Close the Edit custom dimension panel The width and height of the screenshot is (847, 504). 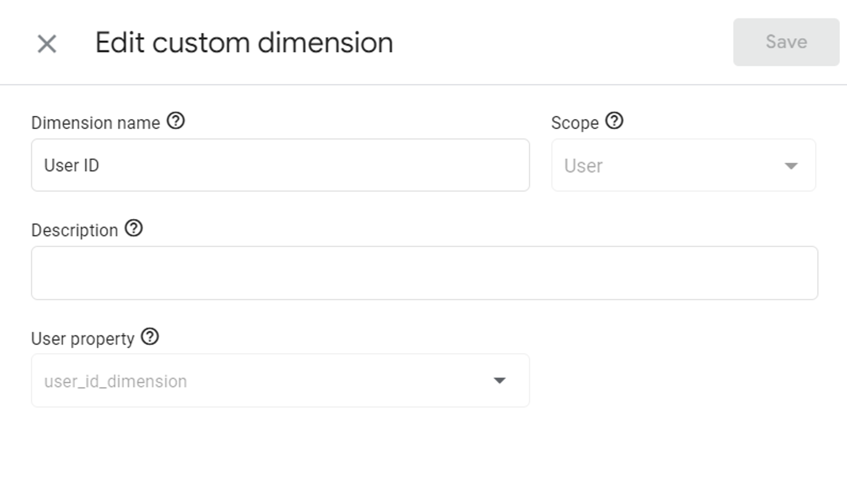coord(47,44)
